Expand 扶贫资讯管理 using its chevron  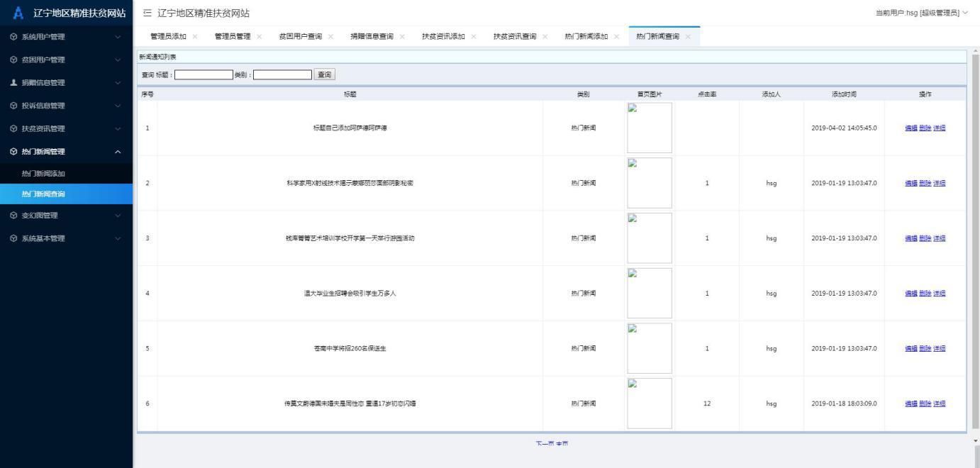coord(118,128)
